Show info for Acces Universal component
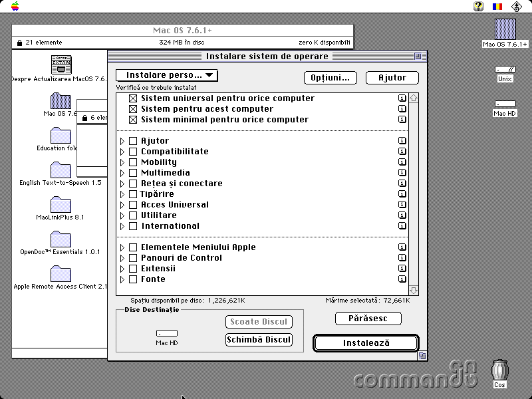The width and height of the screenshot is (532, 399). click(402, 205)
